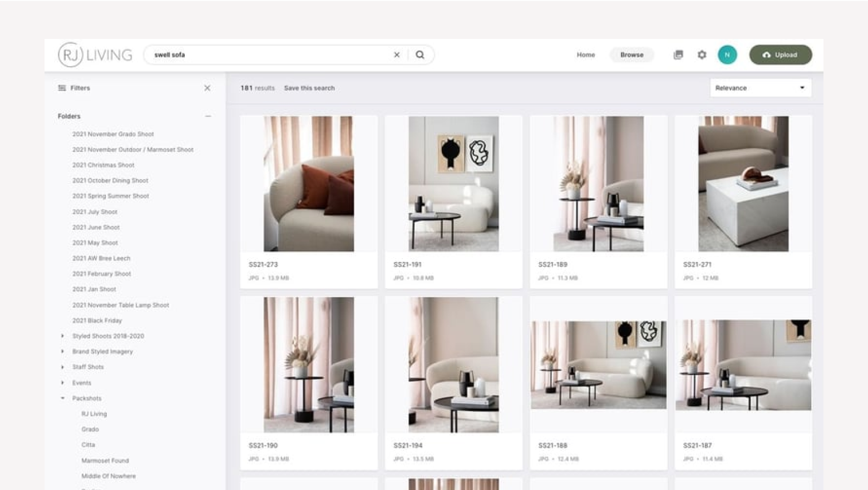The width and height of the screenshot is (868, 490).
Task: Expand Brand Styled Imagery folder
Action: (x=62, y=352)
